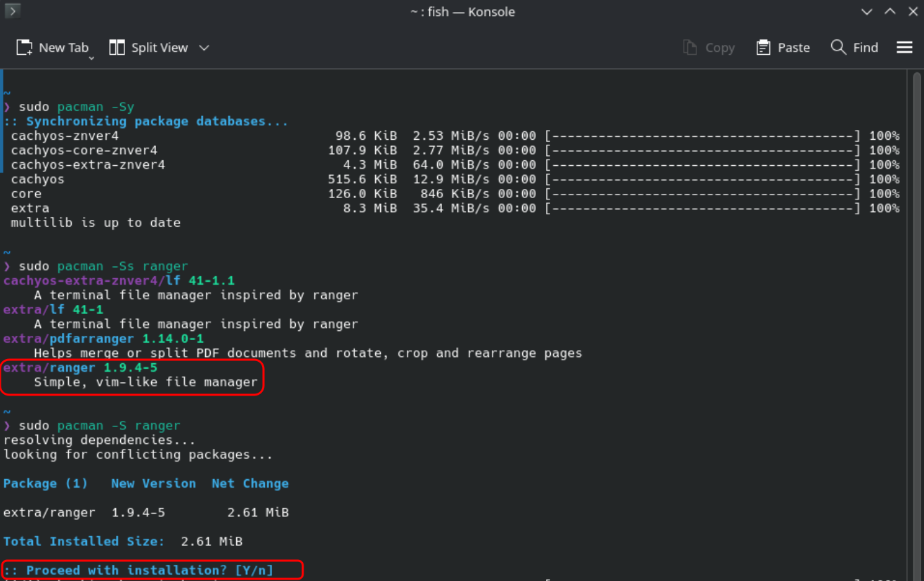The width and height of the screenshot is (924, 581).
Task: Click the 'extra/pdfarranger 1.14.0-1' result
Action: click(103, 339)
